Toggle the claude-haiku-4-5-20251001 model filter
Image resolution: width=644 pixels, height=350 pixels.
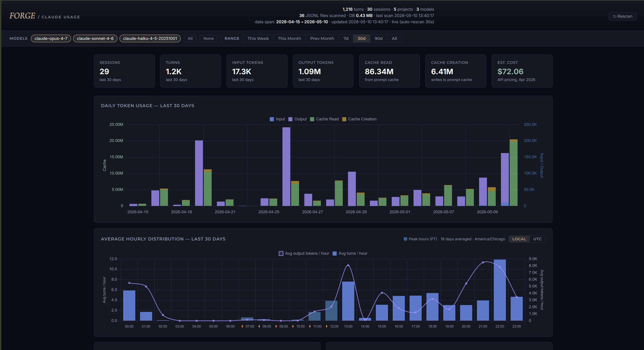150,39
